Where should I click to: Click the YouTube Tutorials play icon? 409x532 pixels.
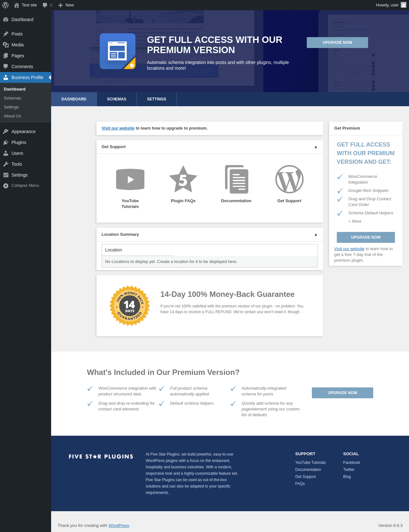130,179
